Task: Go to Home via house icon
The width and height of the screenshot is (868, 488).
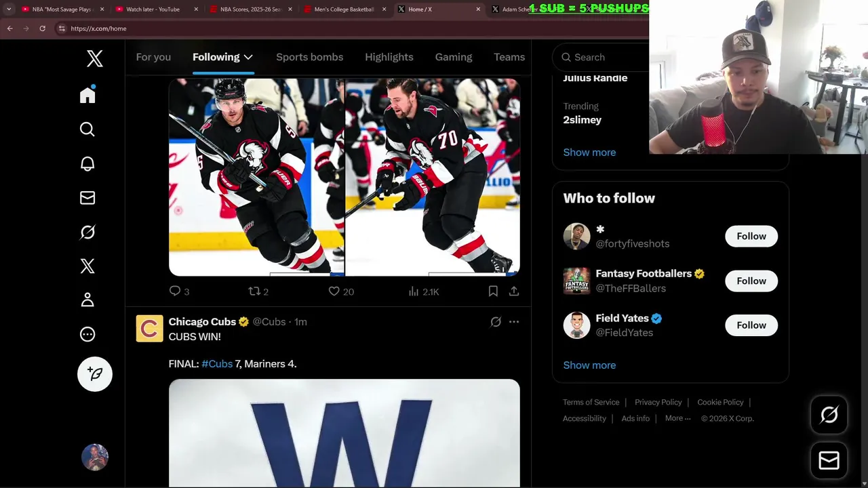Action: (x=87, y=95)
